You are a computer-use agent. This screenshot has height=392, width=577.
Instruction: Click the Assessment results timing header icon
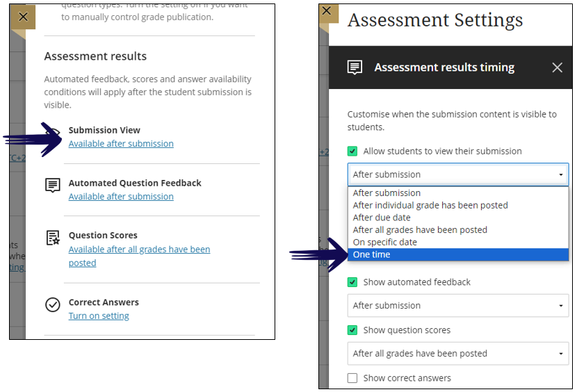click(x=355, y=67)
